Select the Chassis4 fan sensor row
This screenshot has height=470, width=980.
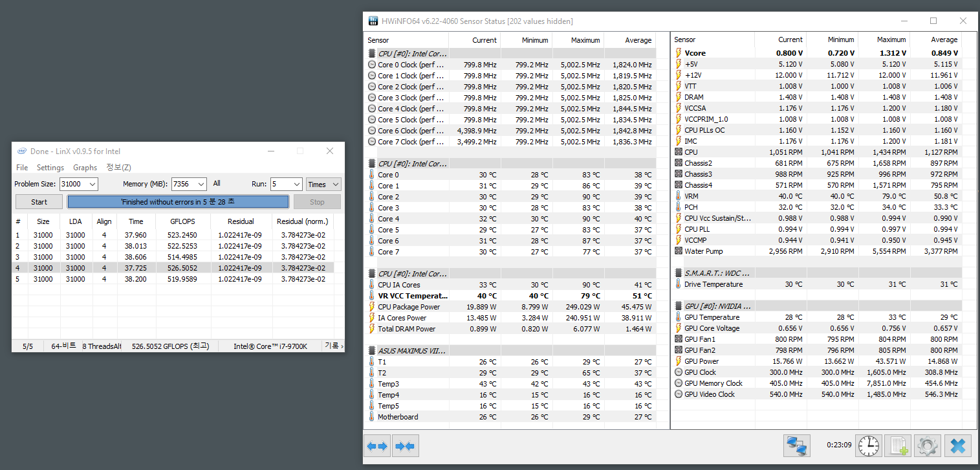pyautogui.click(x=817, y=185)
